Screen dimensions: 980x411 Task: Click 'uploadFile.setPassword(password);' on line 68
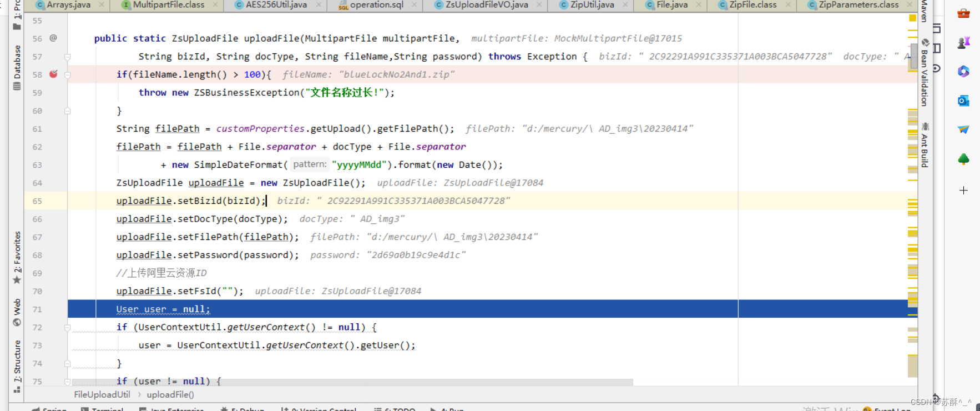(x=208, y=255)
